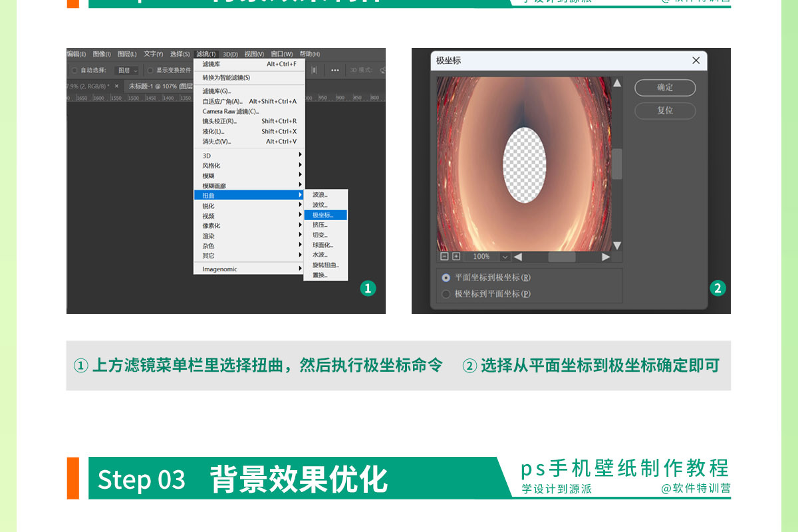The image size is (798, 532).
Task: Click the zoom out minus icon in preview
Action: click(444, 257)
